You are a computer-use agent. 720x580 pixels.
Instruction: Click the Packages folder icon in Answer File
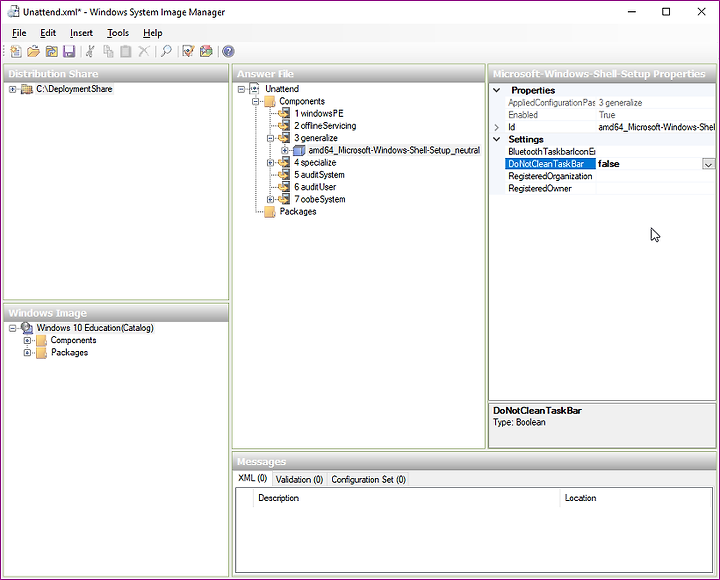point(270,212)
